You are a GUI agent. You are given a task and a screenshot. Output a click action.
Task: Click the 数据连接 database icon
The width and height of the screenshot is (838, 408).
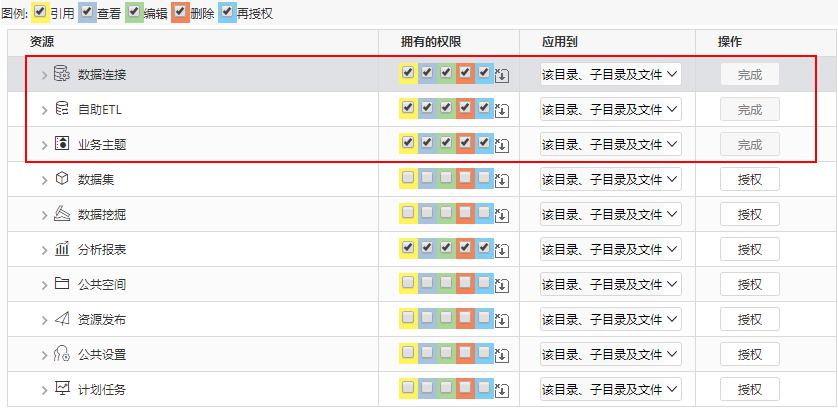pos(62,74)
